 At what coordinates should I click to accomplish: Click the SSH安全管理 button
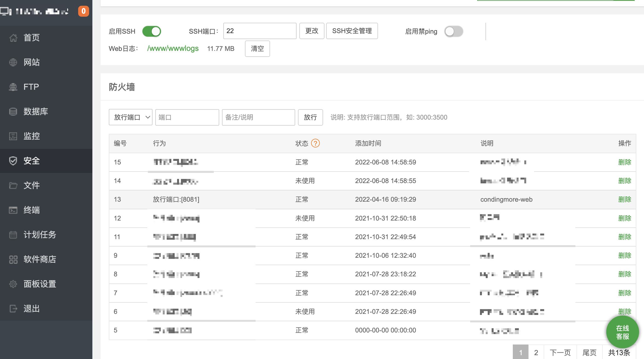[x=352, y=31]
